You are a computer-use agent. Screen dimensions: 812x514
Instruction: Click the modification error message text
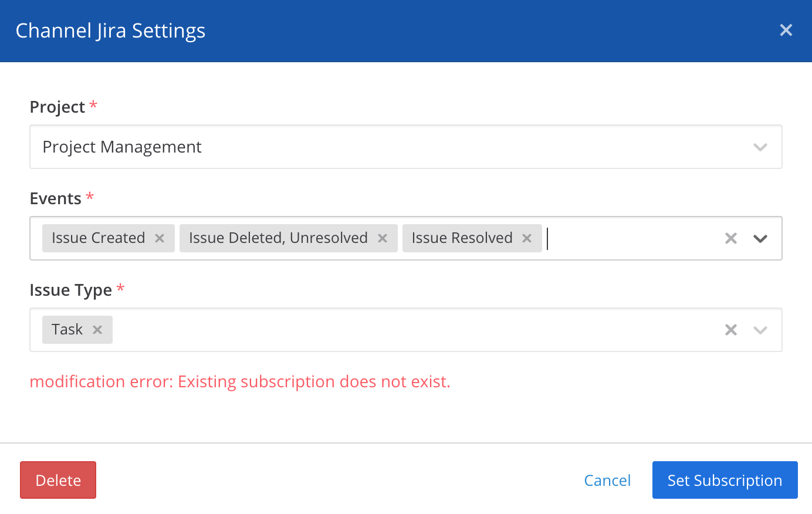[x=239, y=381]
